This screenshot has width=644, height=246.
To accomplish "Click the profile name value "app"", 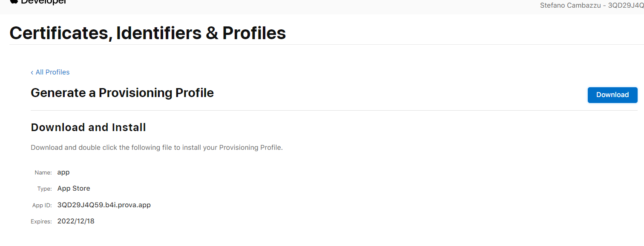I will (63, 172).
